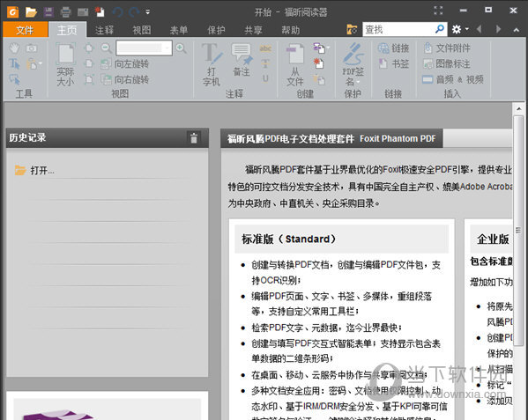Click the scanner icon in the quick access toolbar

coord(83,12)
